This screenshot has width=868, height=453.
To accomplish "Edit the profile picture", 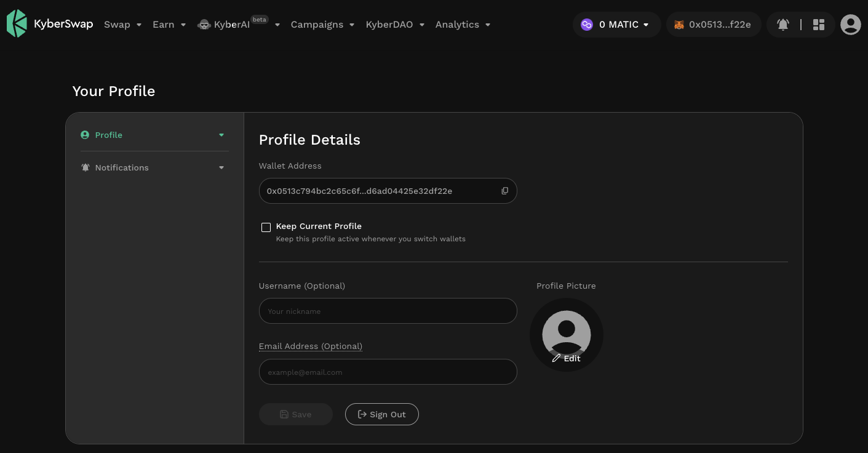I will pos(566,358).
